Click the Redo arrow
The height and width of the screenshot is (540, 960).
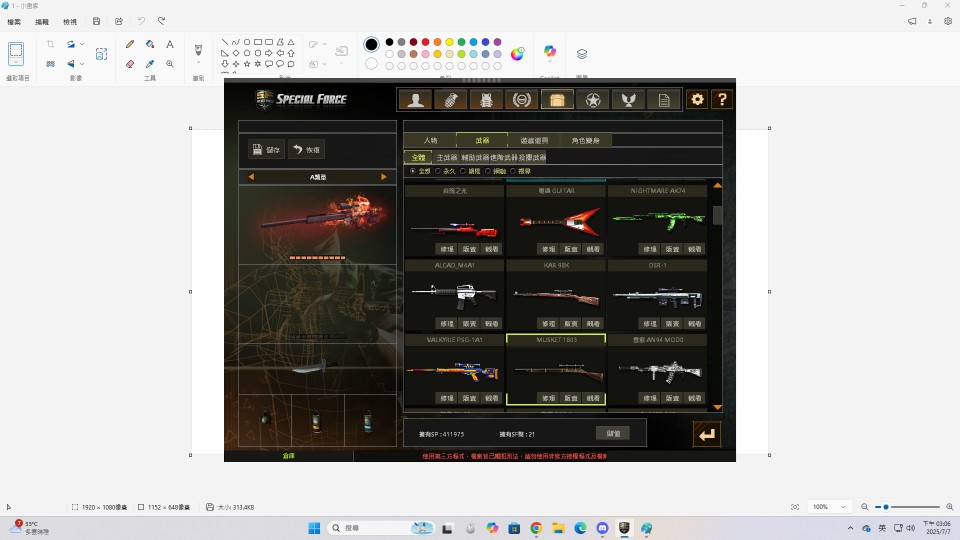tap(162, 21)
